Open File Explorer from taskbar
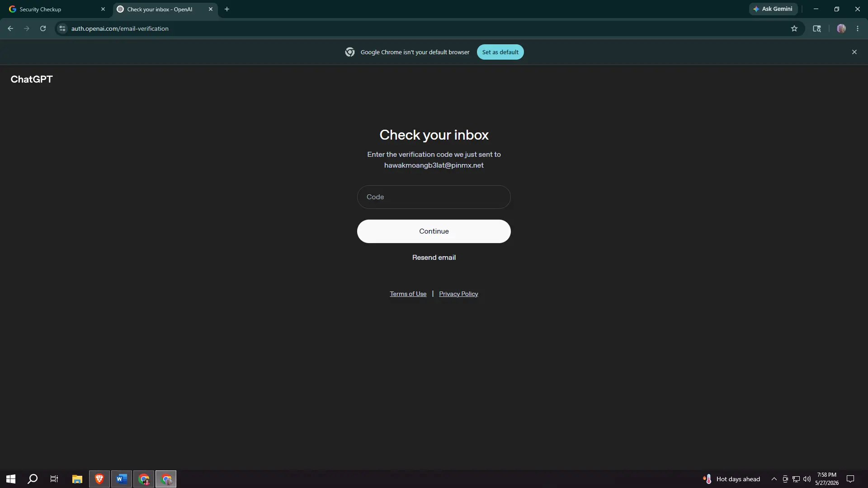Image resolution: width=868 pixels, height=488 pixels. pos(77,479)
